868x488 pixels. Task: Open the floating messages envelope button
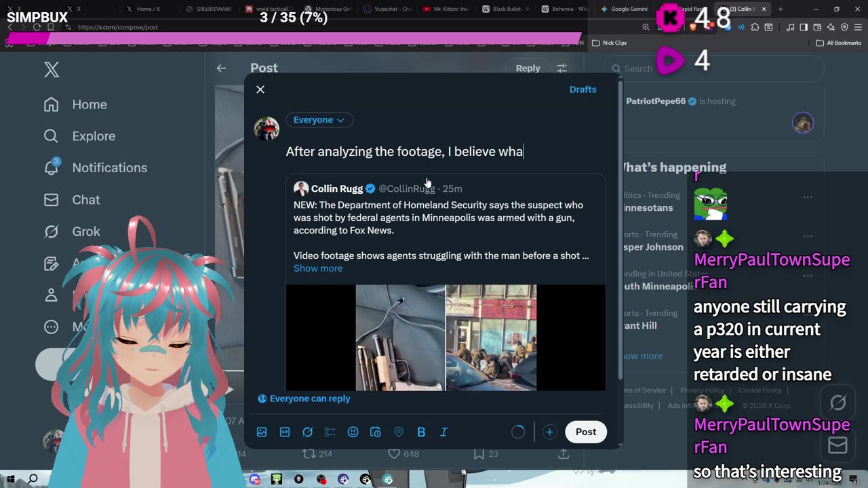tap(838, 445)
